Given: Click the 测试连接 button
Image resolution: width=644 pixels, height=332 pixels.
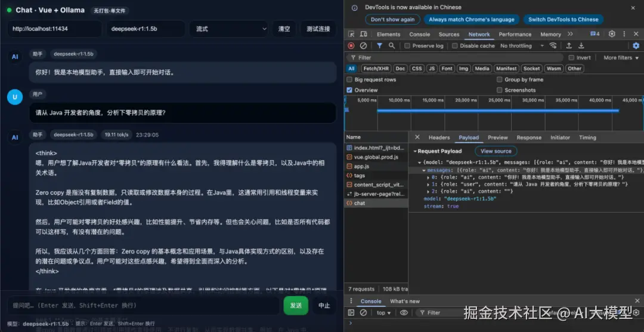Looking at the screenshot, I should 318,29.
